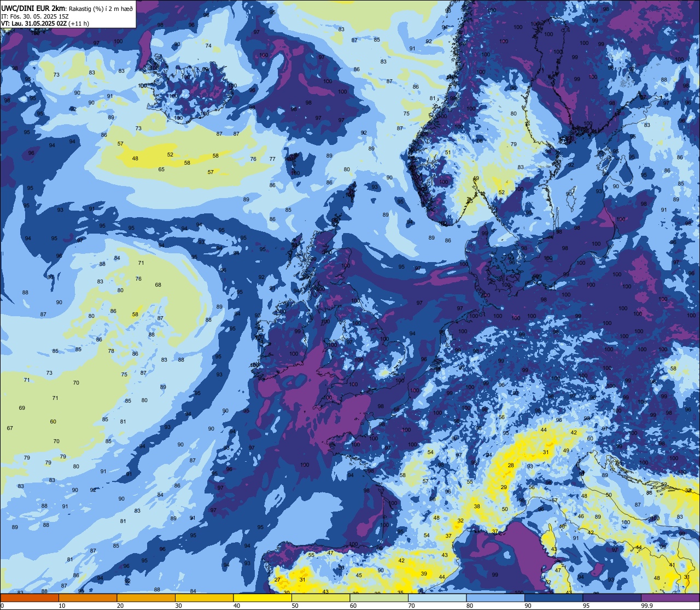Pick the 70–80 pale blue legend swatch
Image resolution: width=700 pixels, height=610 pixels.
[x=437, y=597]
